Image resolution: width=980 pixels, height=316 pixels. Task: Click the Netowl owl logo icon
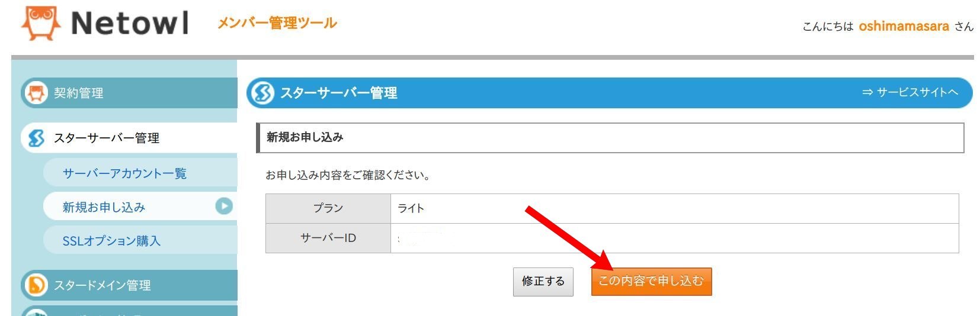[x=40, y=23]
